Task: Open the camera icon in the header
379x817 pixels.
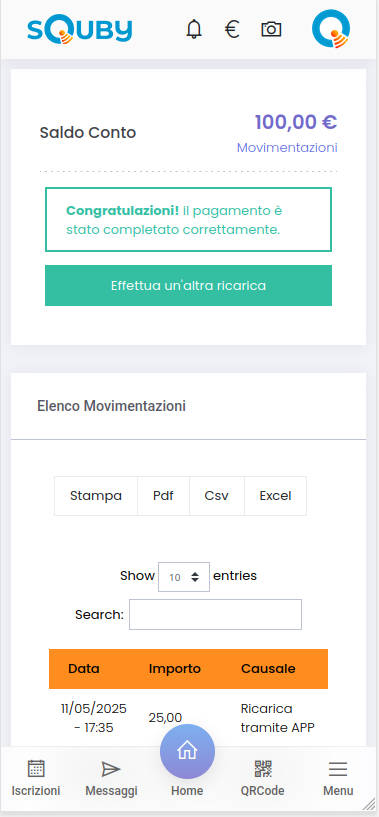Action: click(271, 29)
